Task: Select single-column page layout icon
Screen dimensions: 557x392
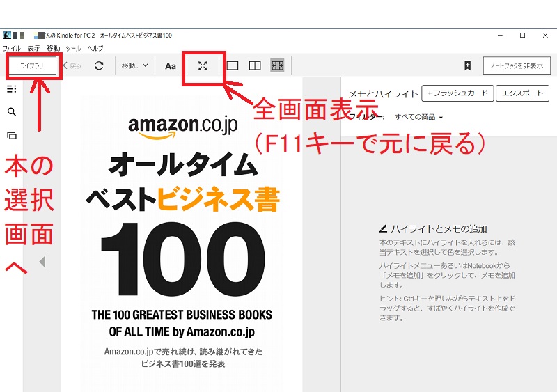Action: pos(233,65)
